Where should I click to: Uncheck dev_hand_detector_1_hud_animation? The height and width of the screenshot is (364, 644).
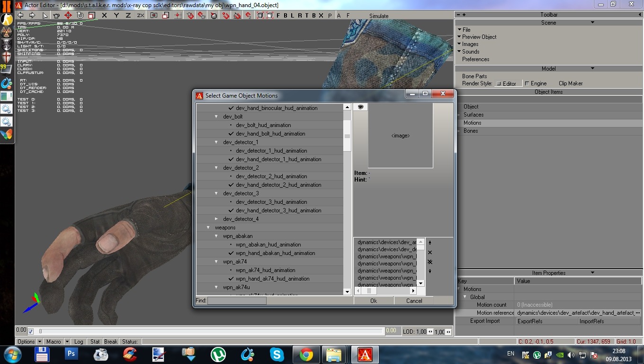pyautogui.click(x=231, y=159)
